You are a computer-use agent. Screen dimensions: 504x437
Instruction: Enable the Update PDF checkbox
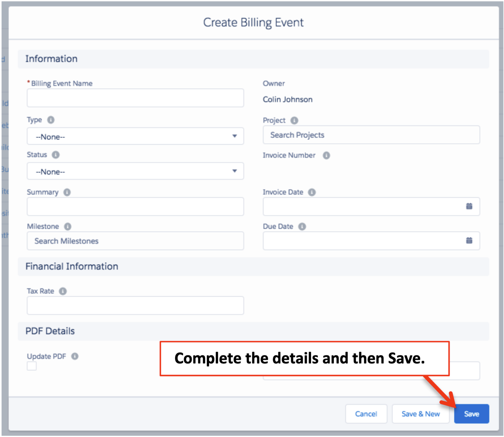(x=32, y=366)
